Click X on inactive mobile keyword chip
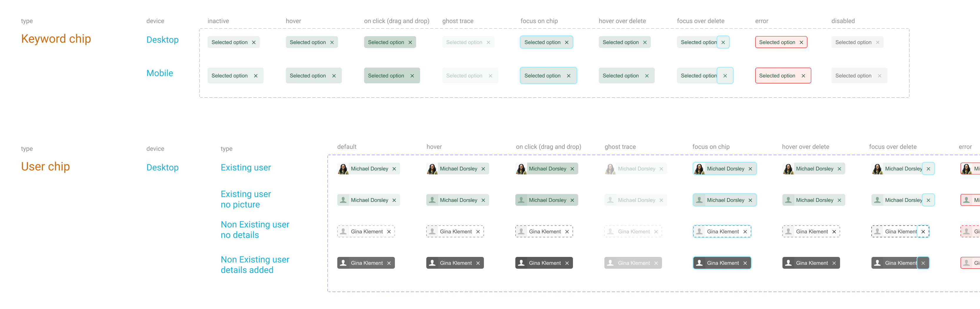The image size is (980, 309). point(256,76)
